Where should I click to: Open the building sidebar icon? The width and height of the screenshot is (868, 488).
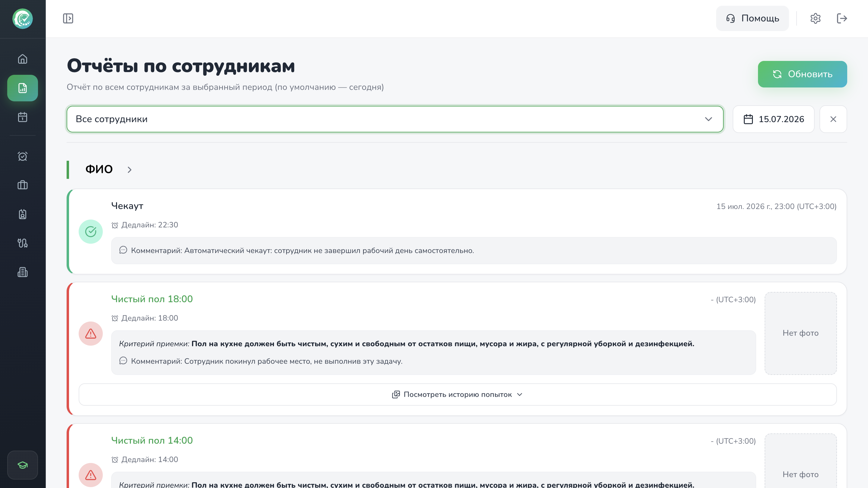pos(23,272)
